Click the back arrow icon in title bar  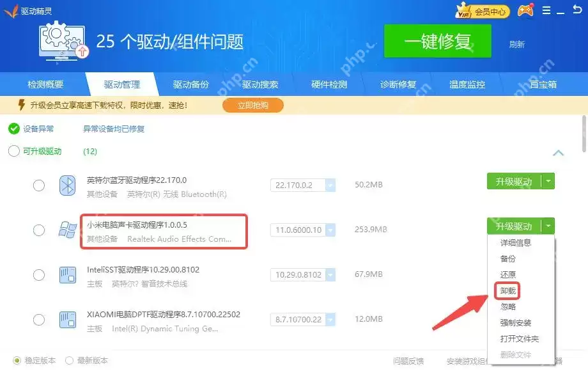(577, 10)
